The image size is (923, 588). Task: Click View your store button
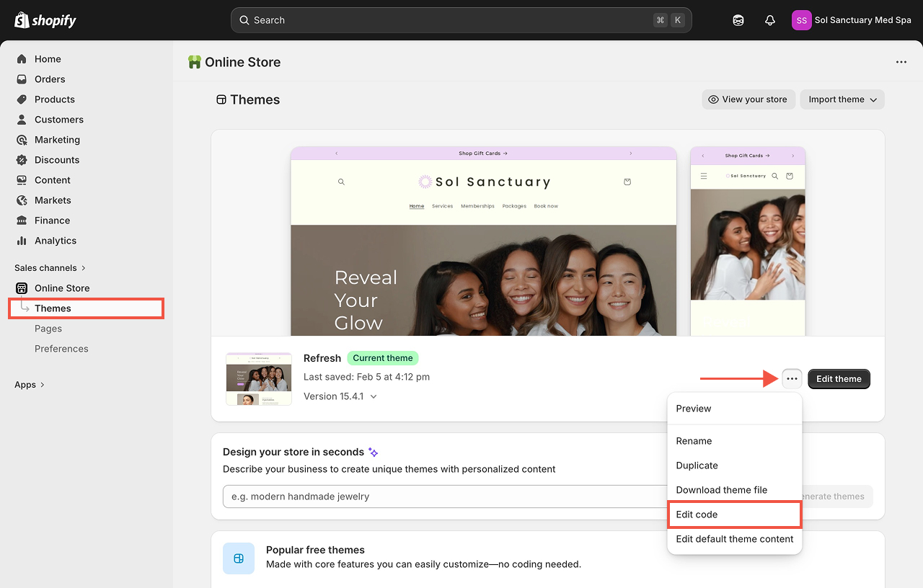[x=748, y=99]
